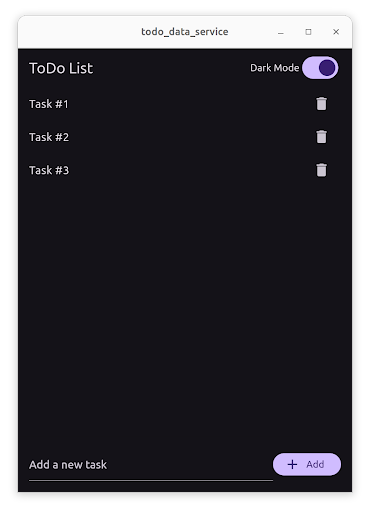
Task: Click the ToDo List heading
Action: pos(61,68)
